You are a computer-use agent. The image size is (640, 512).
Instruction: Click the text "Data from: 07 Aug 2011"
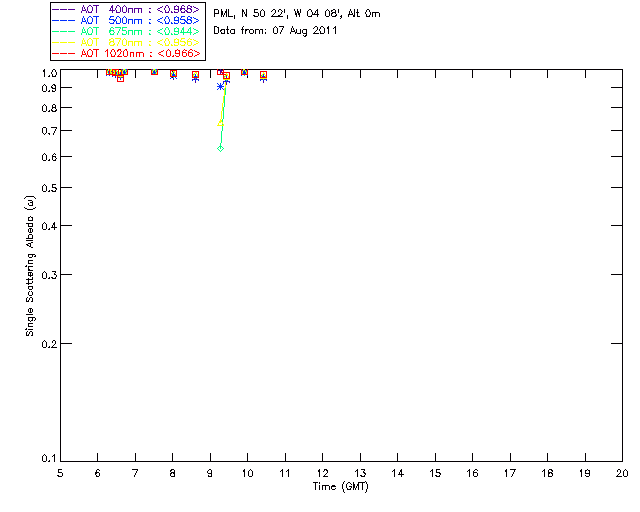pos(275,31)
